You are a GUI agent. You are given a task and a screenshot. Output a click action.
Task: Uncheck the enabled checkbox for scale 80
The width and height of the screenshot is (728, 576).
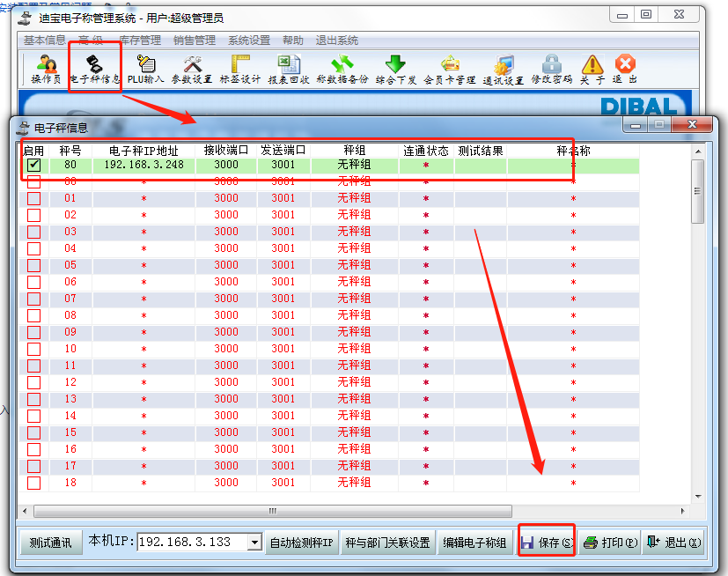coord(34,165)
